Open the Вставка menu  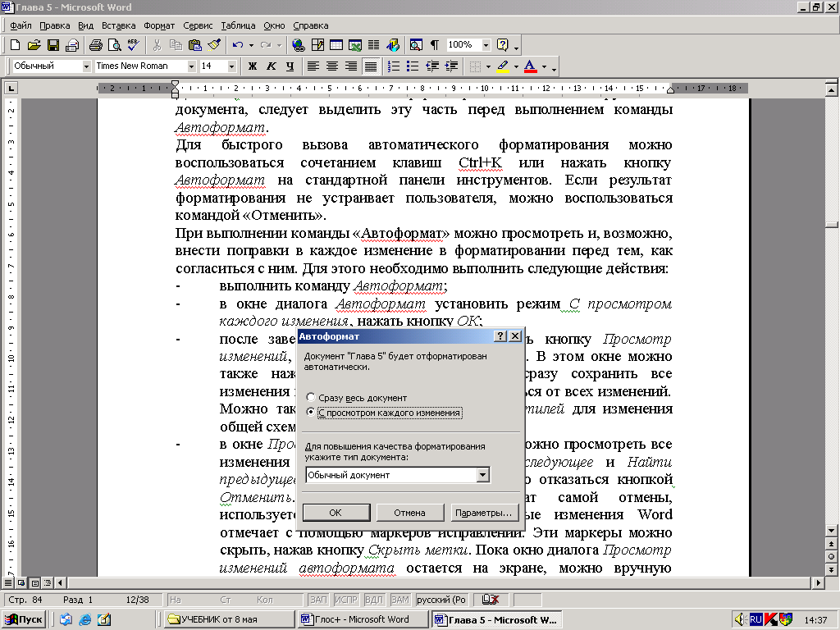point(118,25)
